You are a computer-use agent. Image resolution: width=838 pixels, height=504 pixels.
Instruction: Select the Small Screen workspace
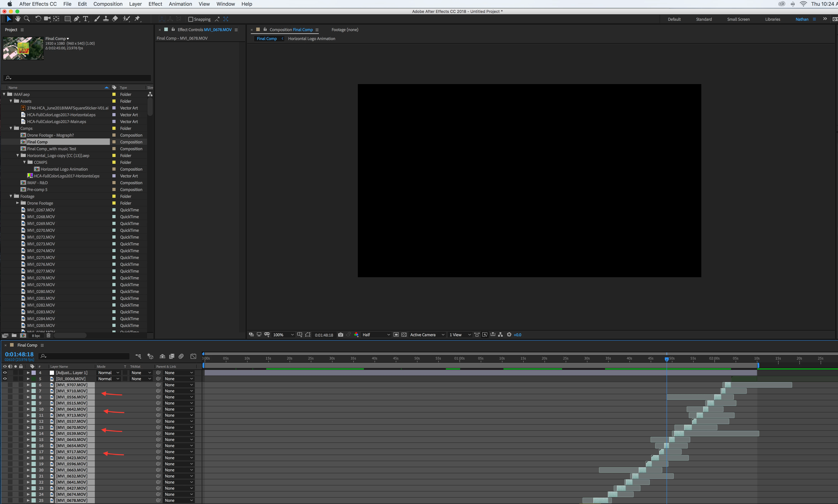pos(738,19)
